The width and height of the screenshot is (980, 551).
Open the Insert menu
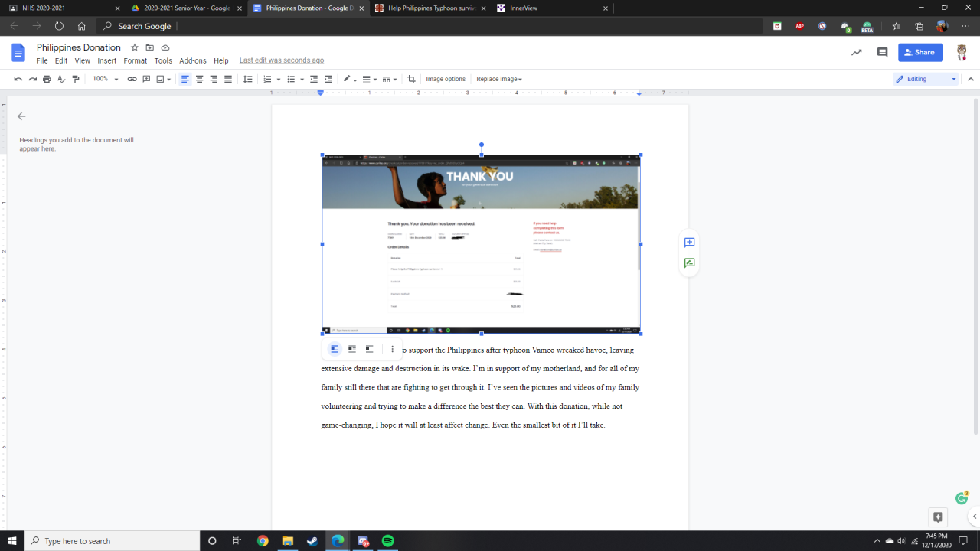tap(106, 60)
